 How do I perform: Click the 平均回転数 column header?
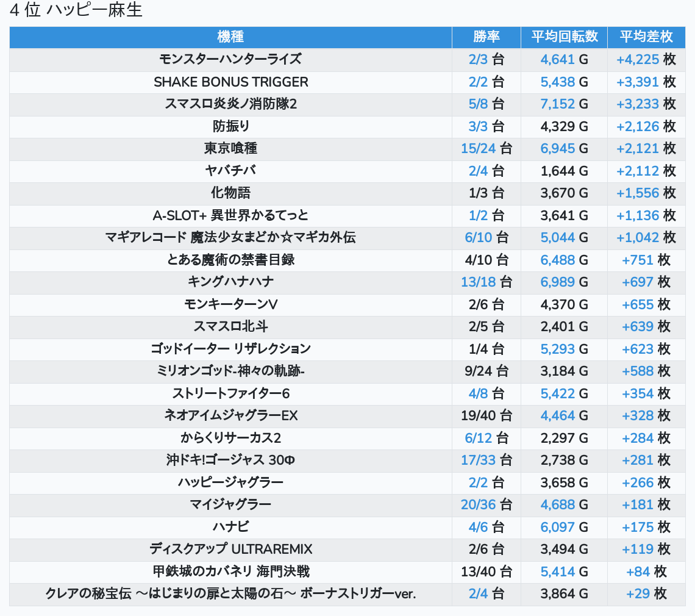click(565, 37)
